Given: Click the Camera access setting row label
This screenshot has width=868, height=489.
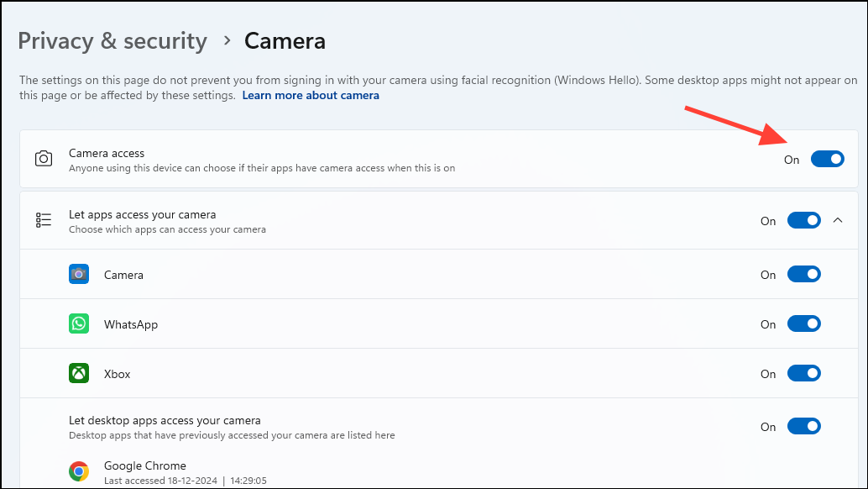Looking at the screenshot, I should (107, 153).
